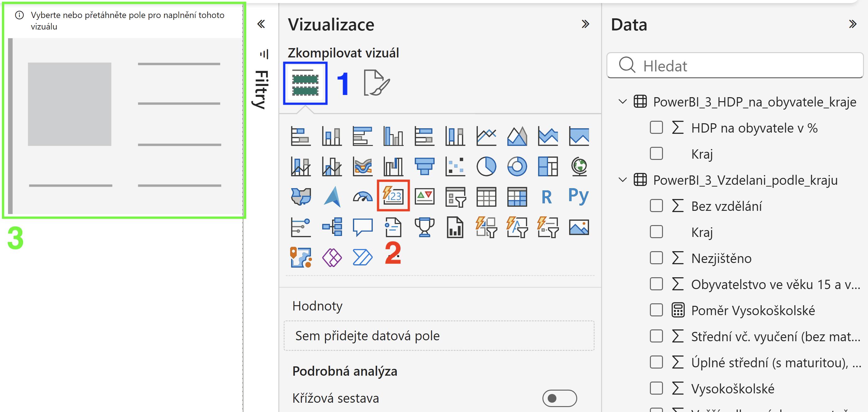This screenshot has width=868, height=412.
Task: Select the Power Automate visual
Action: click(x=363, y=258)
